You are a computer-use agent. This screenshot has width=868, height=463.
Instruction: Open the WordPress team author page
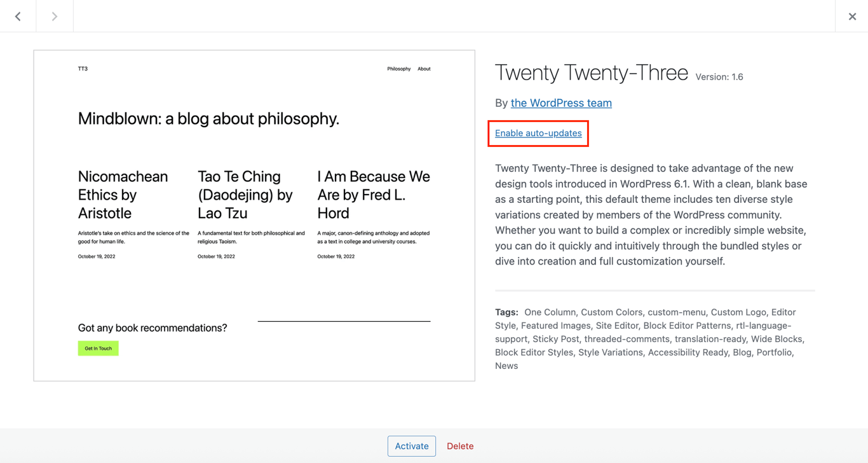pyautogui.click(x=561, y=103)
